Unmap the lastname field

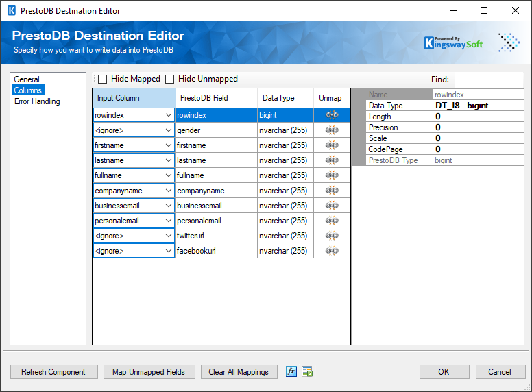click(332, 160)
